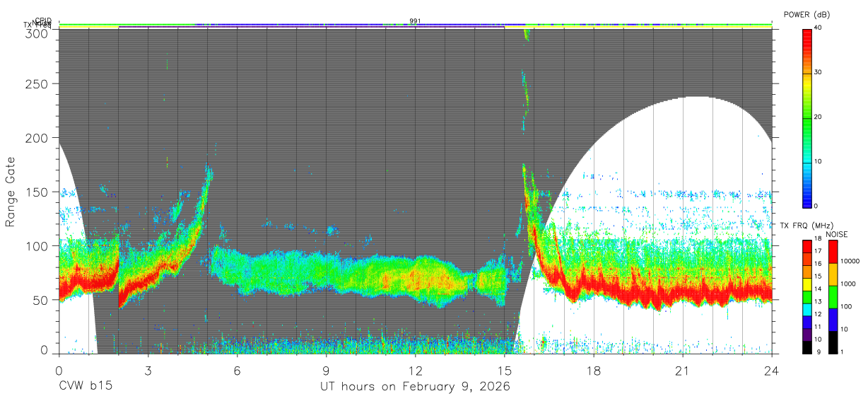This screenshot has width=868, height=401.
Task: Click the 1000 label on NOISE legend
Action: click(x=848, y=284)
